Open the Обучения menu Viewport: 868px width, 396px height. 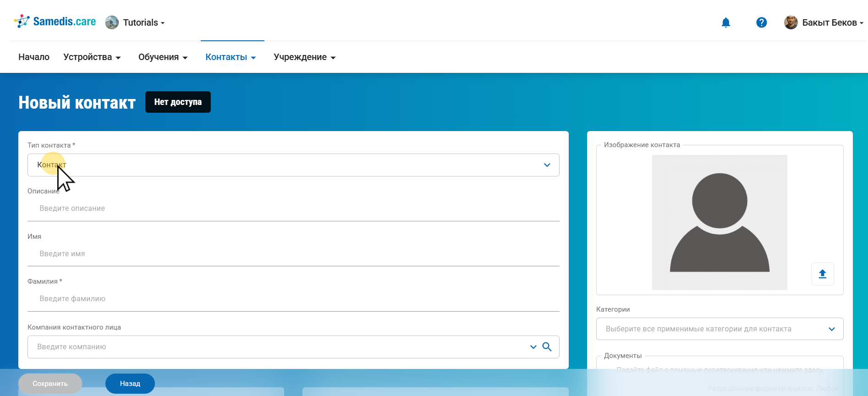tap(163, 57)
